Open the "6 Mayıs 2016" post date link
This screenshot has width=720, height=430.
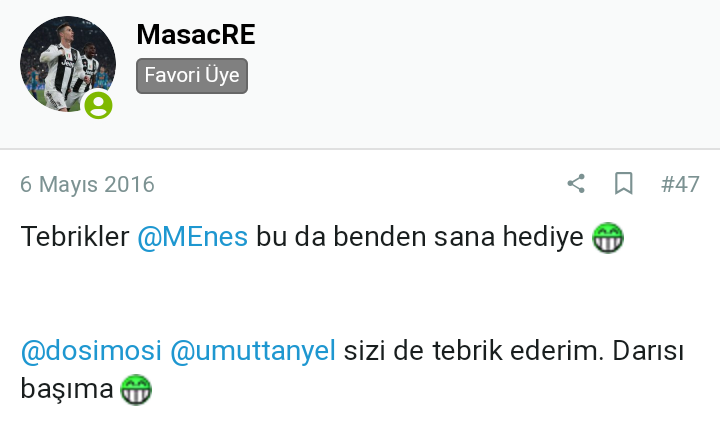pos(87,185)
